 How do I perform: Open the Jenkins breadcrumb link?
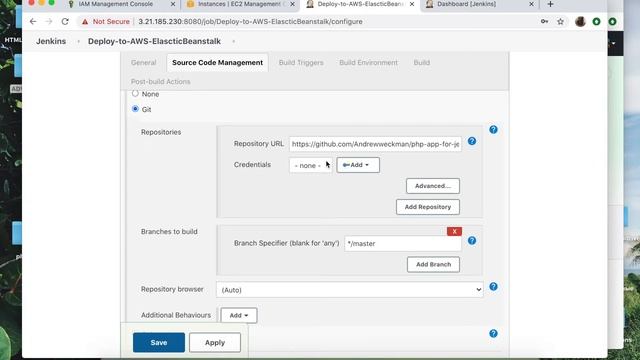pyautogui.click(x=51, y=41)
